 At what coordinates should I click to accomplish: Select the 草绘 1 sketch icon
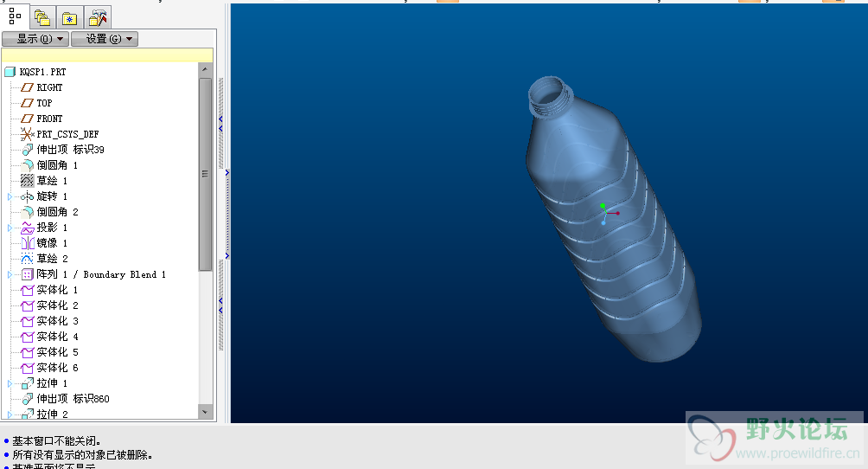[27, 181]
